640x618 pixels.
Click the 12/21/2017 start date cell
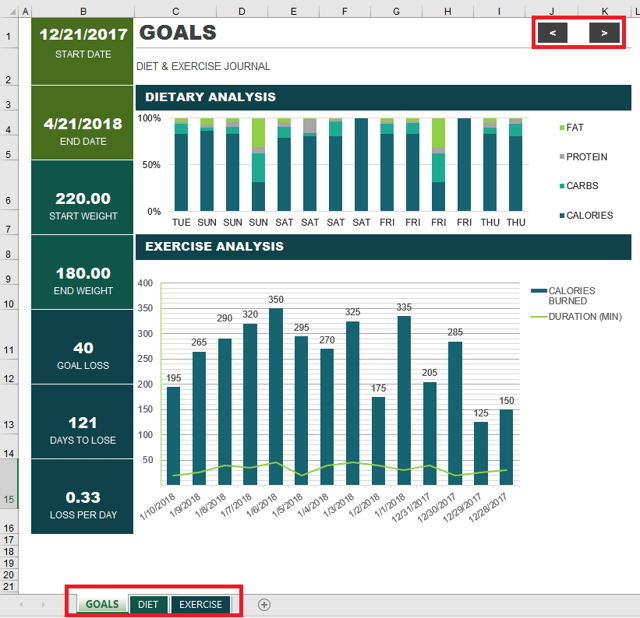coord(82,51)
